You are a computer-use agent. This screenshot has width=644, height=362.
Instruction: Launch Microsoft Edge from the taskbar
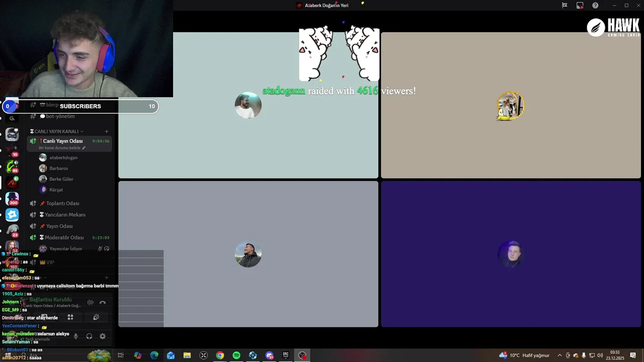point(154,355)
